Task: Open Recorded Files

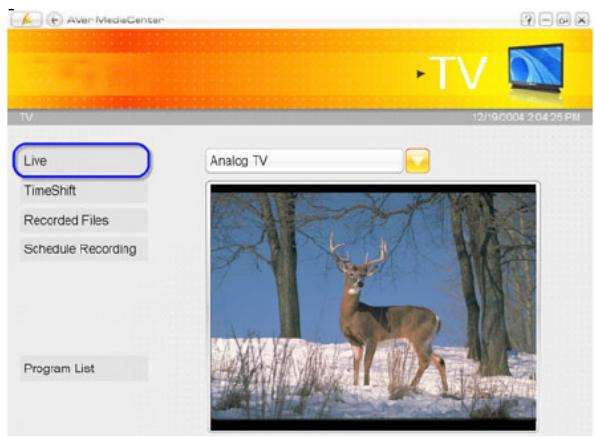Action: [x=83, y=220]
